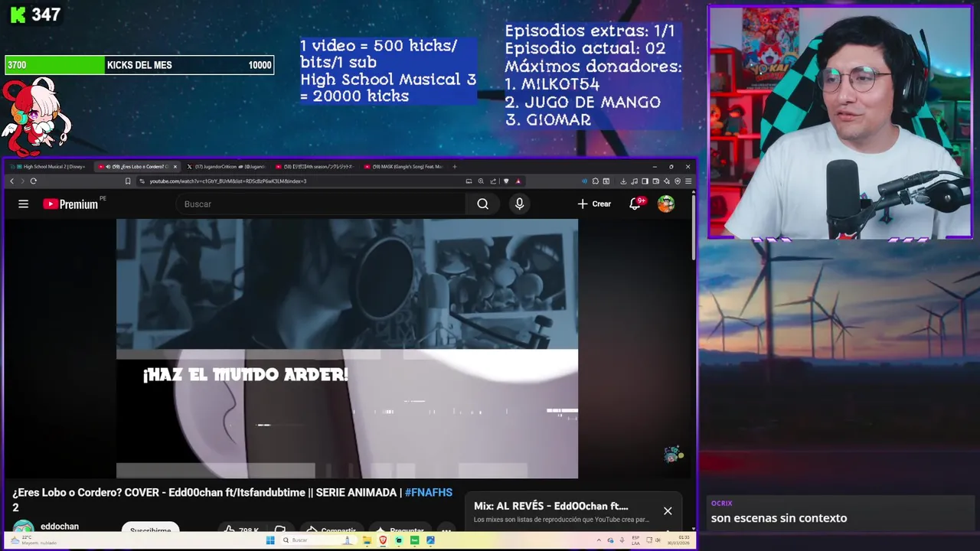980x551 pixels.
Task: Open the #FNAFHS hashtag link
Action: click(429, 493)
